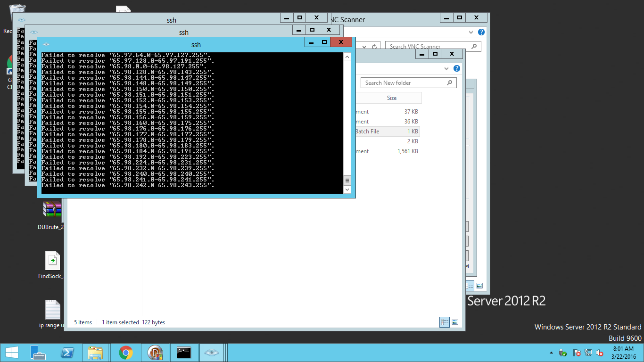
Task: Open the Start menu
Action: (x=11, y=352)
